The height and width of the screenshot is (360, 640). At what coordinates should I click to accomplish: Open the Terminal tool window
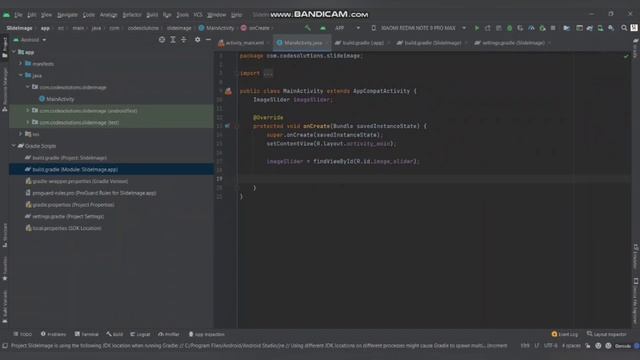87,334
